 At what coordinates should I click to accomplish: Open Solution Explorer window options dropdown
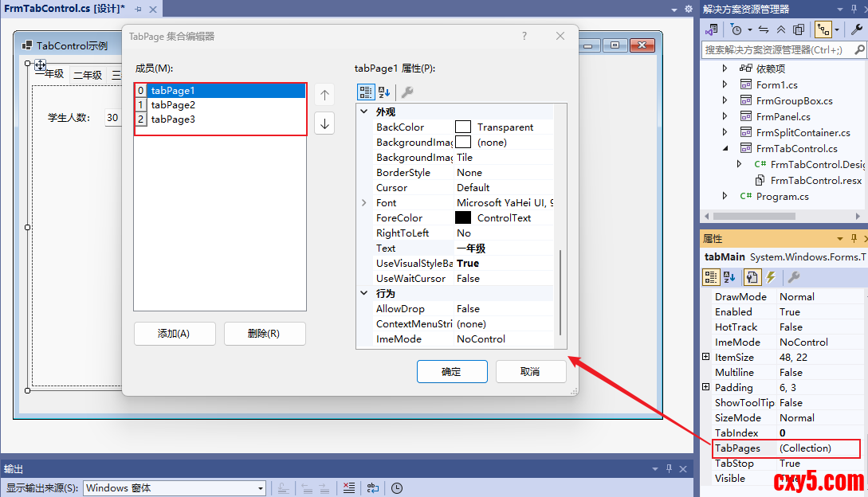coord(840,10)
